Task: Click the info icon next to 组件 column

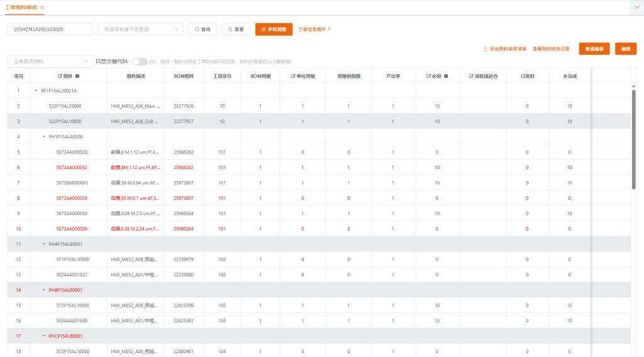Action: [x=77, y=76]
